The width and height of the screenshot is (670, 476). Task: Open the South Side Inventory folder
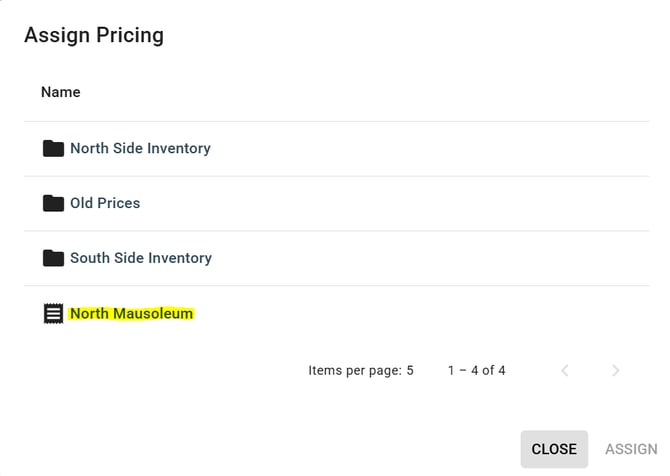(141, 259)
